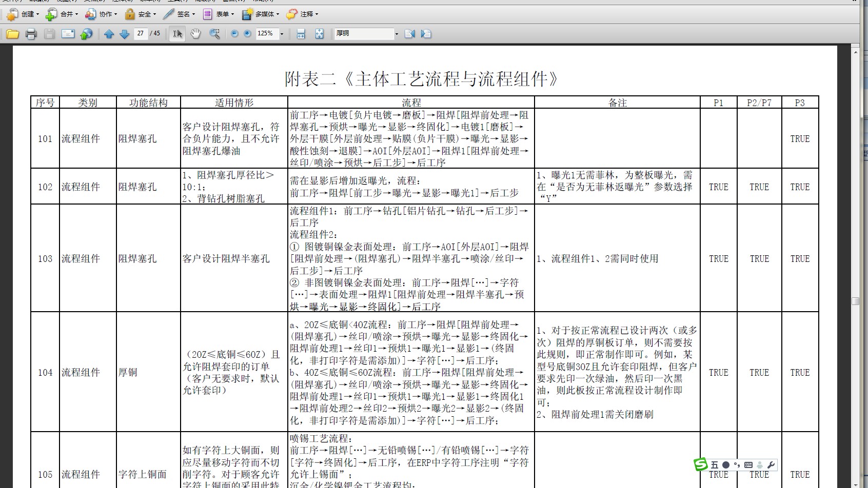Click the Fit Width scrolling icon
This screenshot has height=488, width=868.
pyautogui.click(x=301, y=34)
